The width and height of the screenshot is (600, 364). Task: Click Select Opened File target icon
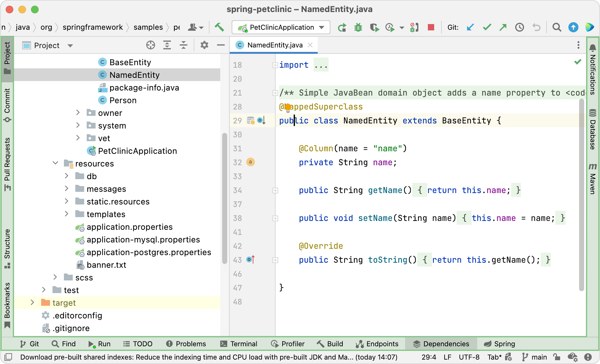tap(151, 45)
